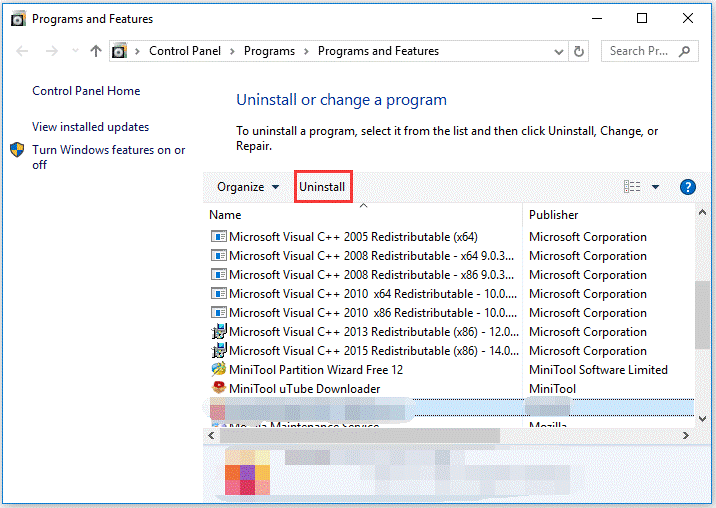This screenshot has width=716, height=508.
Task: Change view with the view icon
Action: pos(632,187)
